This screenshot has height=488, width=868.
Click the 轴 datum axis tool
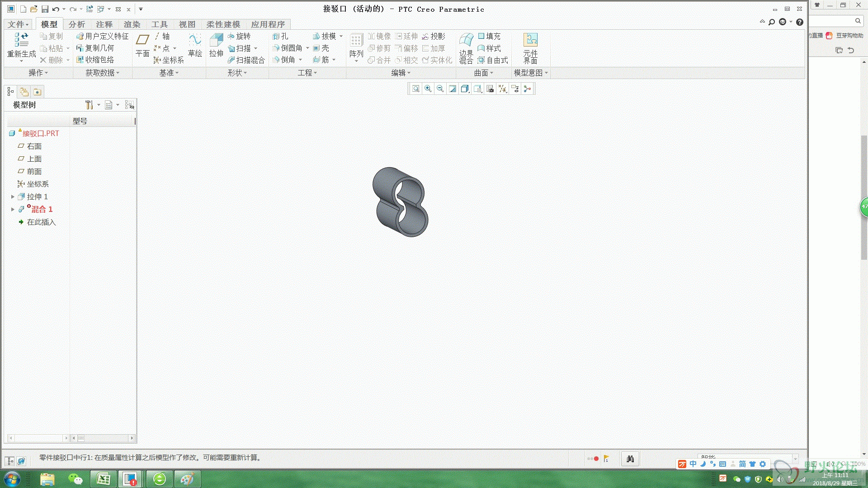[x=162, y=36]
